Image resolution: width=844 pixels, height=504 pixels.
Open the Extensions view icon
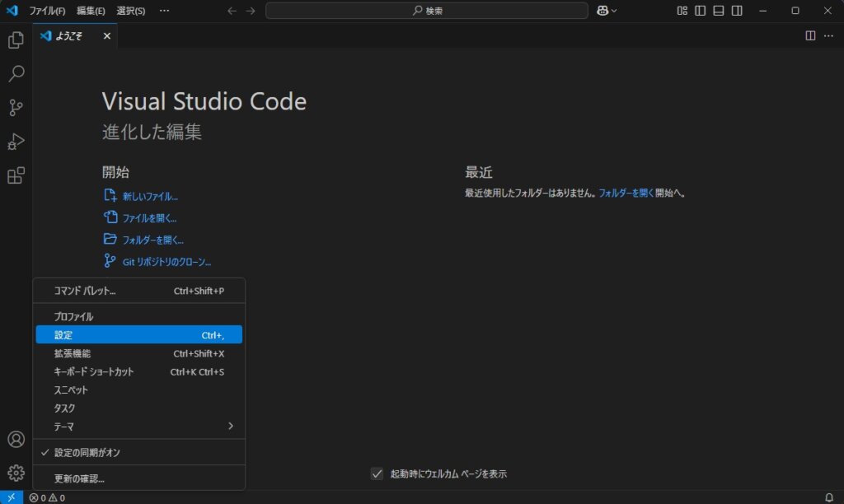click(x=16, y=175)
